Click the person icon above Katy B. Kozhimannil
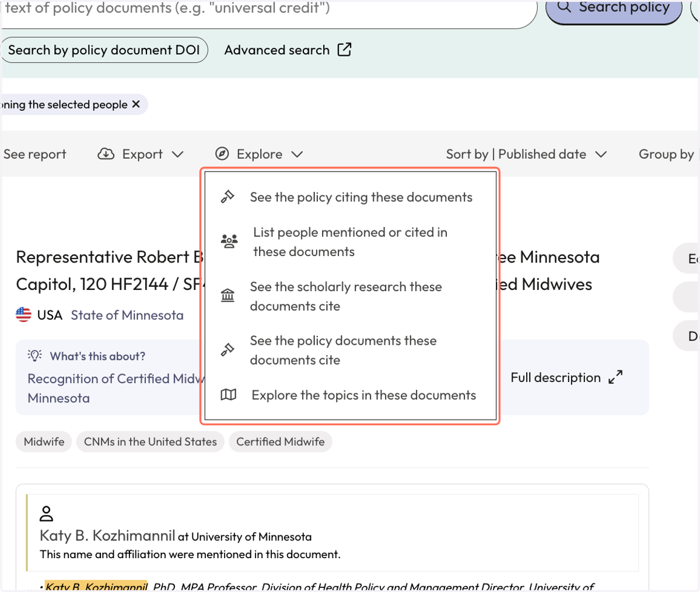The width and height of the screenshot is (700, 592). [x=46, y=514]
